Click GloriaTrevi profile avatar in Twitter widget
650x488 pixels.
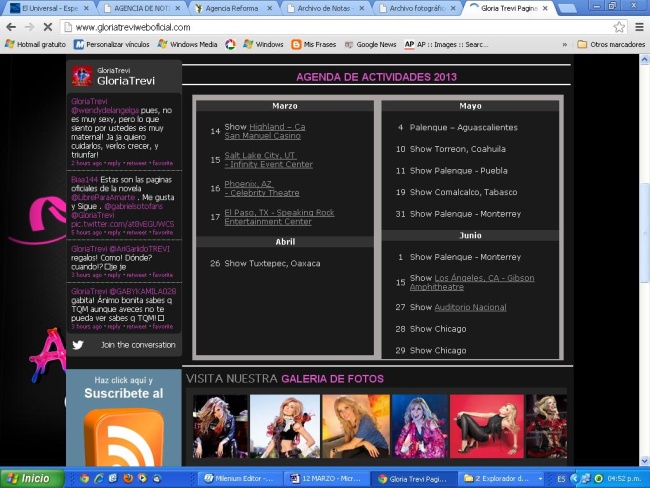coord(82,75)
